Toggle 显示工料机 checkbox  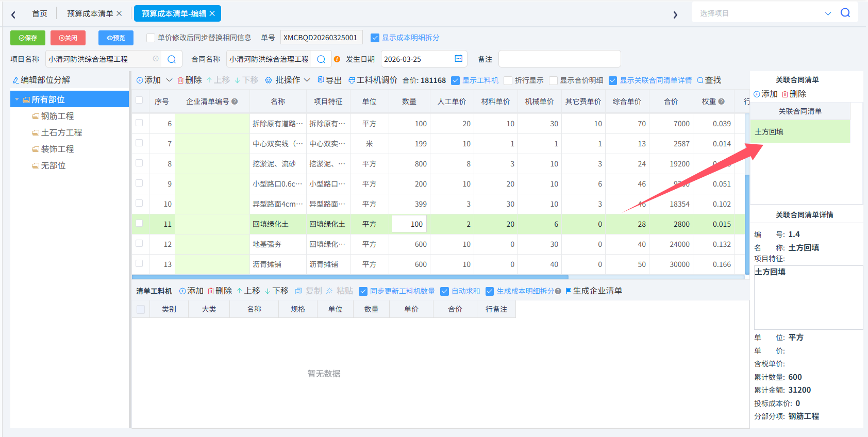455,80
